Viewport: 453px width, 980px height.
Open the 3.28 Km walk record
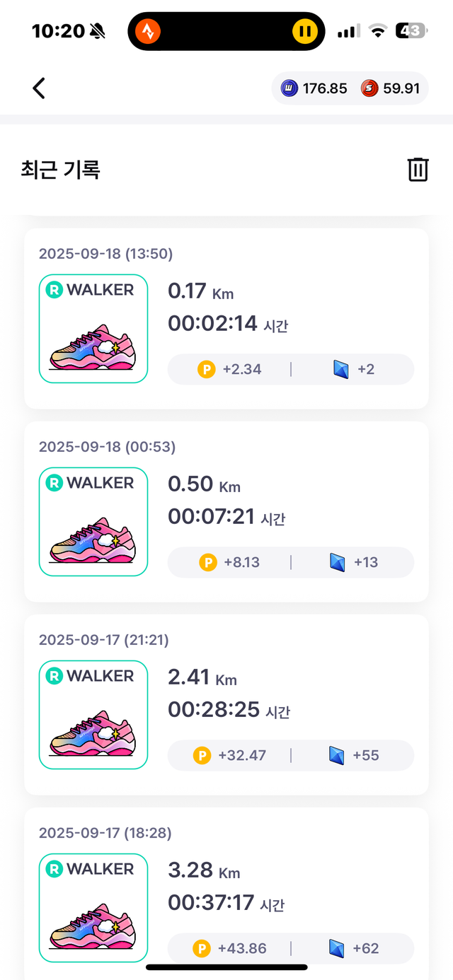[x=226, y=894]
